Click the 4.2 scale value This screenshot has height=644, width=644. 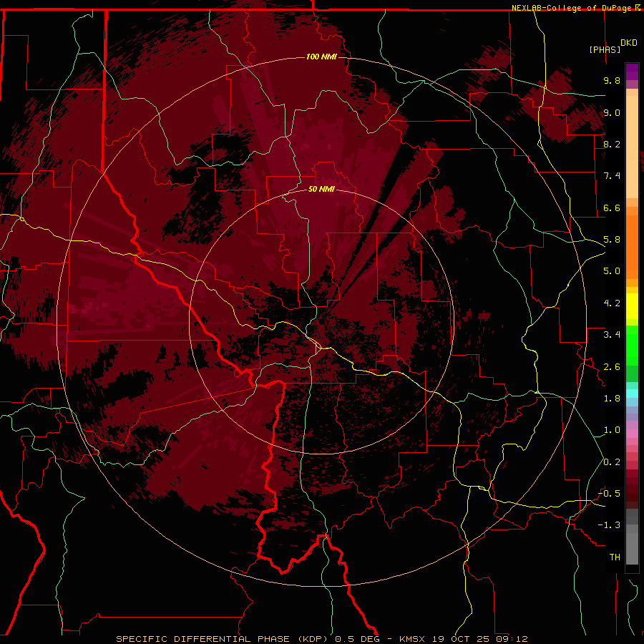coord(612,303)
